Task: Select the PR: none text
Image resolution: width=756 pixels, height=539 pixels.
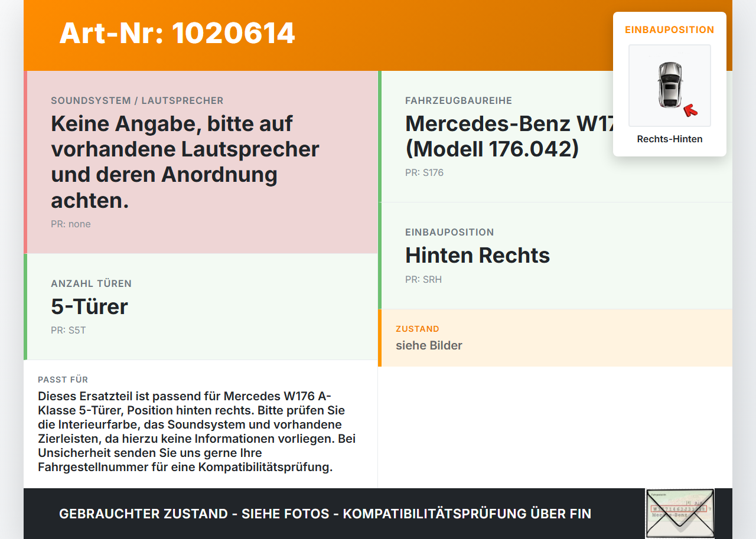Action: 71,224
